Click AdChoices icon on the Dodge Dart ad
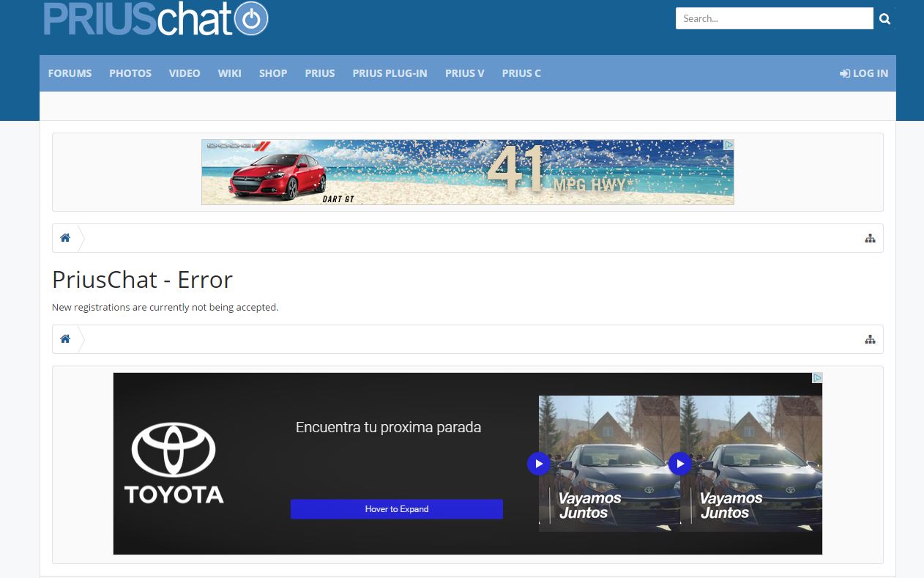 729,145
